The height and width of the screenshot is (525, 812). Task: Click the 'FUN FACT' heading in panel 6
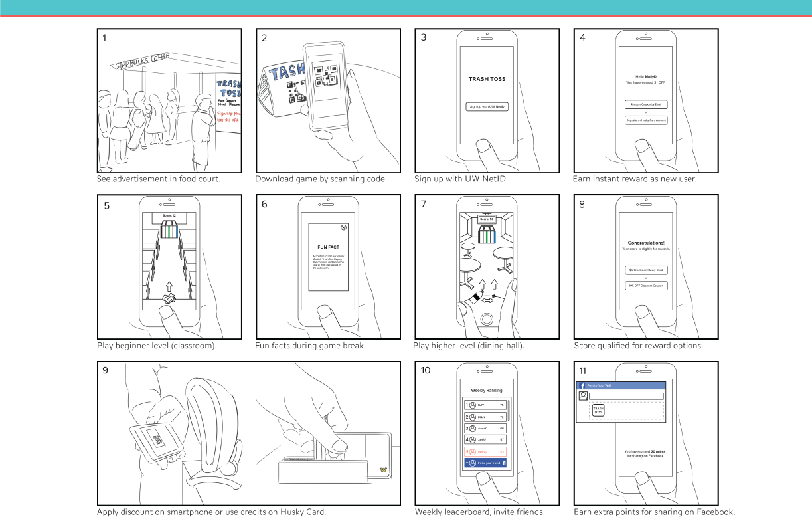[x=329, y=247]
